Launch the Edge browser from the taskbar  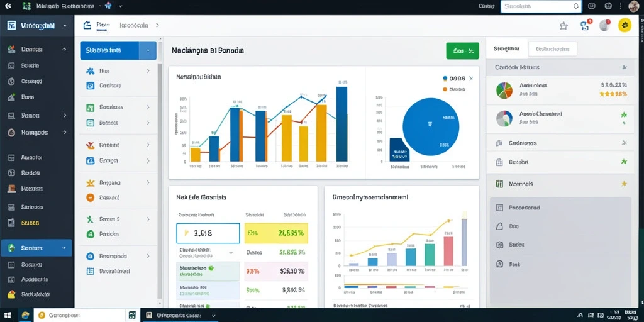[x=25, y=316]
